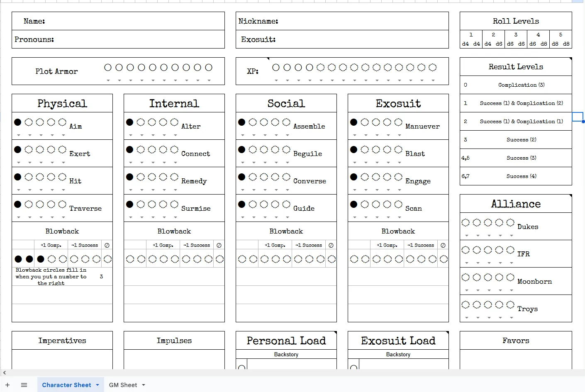Screen dimensions: 585x392
Task: Select the Character Sheet tab
Action: [66, 385]
